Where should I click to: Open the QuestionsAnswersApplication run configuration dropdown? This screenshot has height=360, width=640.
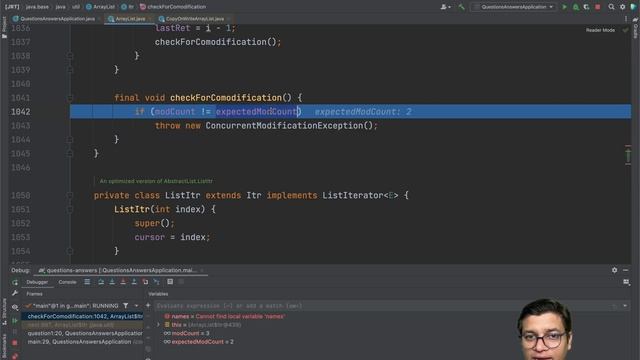(513, 7)
